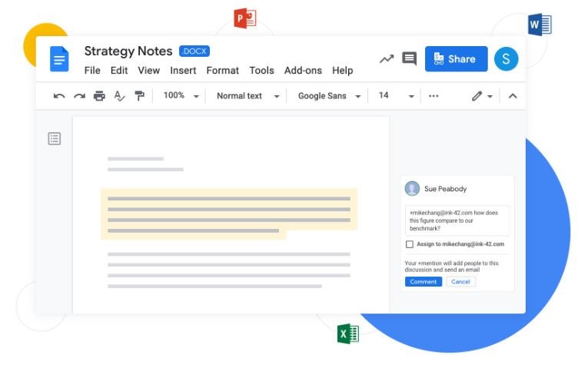Run spelling and grammar check icon

(119, 96)
